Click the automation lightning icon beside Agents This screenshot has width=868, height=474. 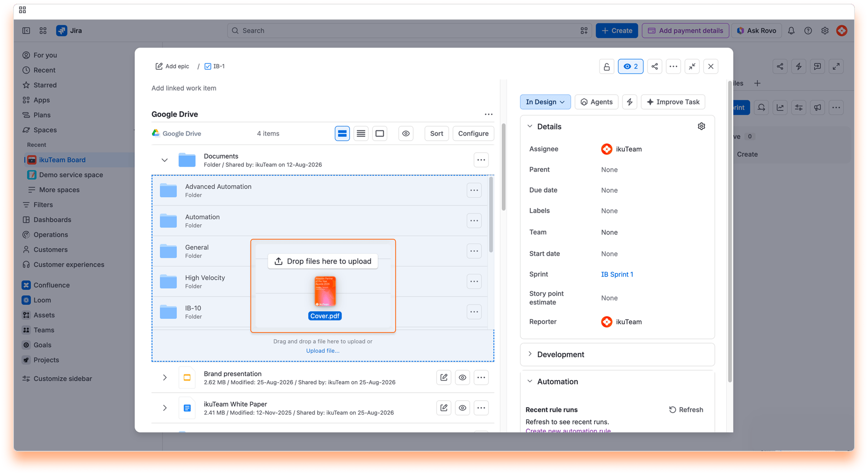(630, 102)
